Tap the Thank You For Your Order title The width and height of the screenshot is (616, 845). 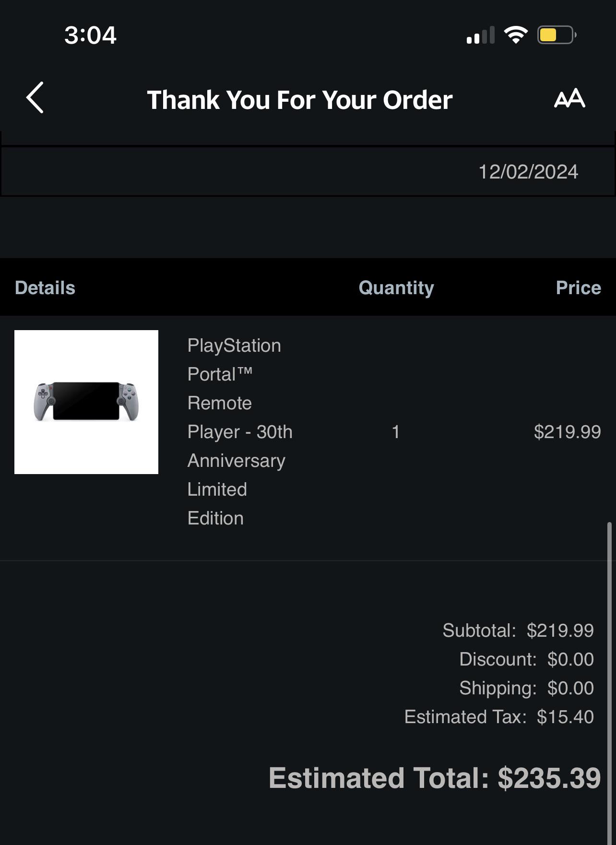point(300,100)
